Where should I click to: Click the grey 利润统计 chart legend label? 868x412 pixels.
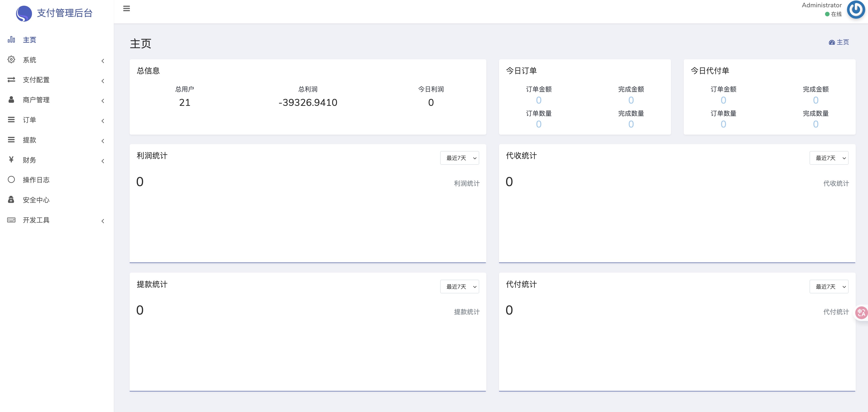(x=467, y=183)
